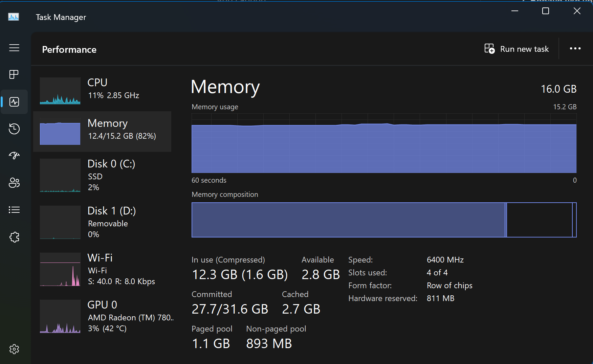The height and width of the screenshot is (364, 593).
Task: Go to the Processes page icon
Action: click(14, 74)
